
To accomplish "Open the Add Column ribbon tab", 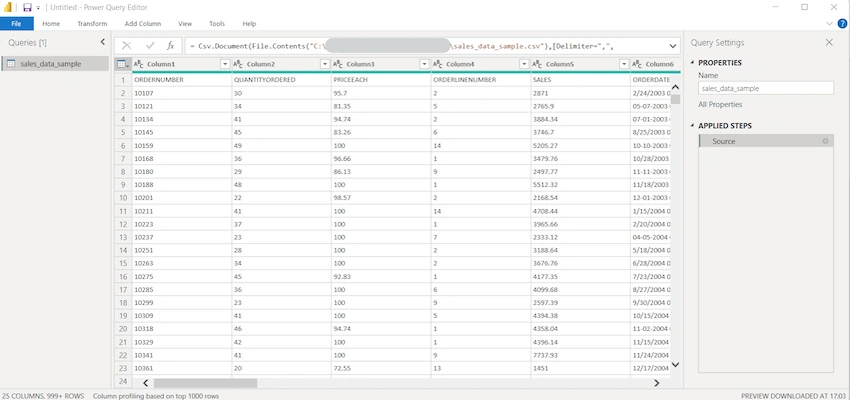I will [143, 24].
